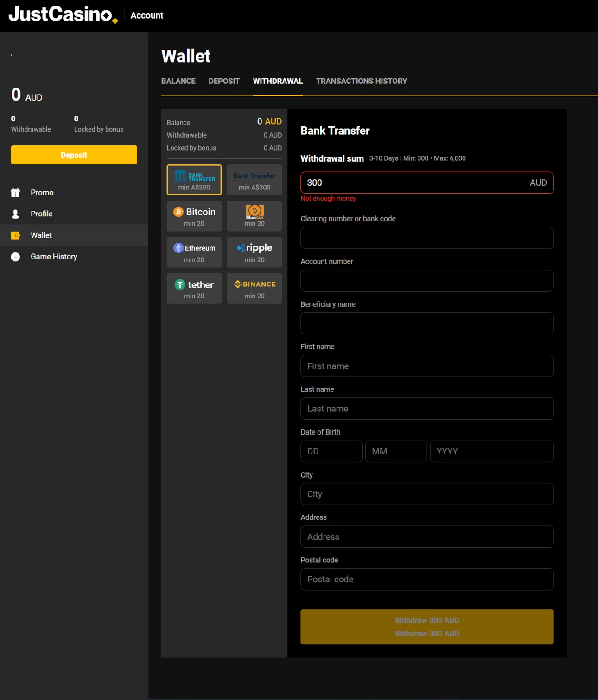Open Game History in sidebar
This screenshot has height=700, width=598.
pyautogui.click(x=54, y=257)
